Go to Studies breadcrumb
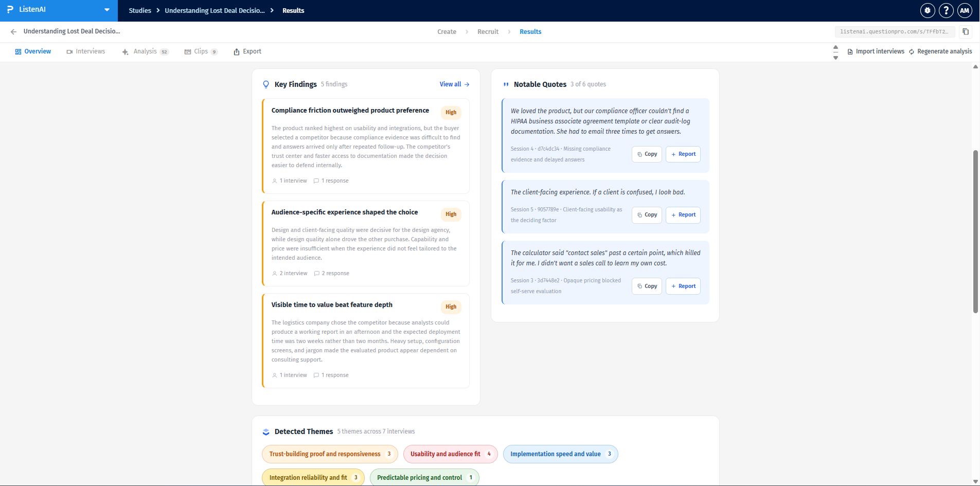The height and width of the screenshot is (486, 980). pos(140,10)
